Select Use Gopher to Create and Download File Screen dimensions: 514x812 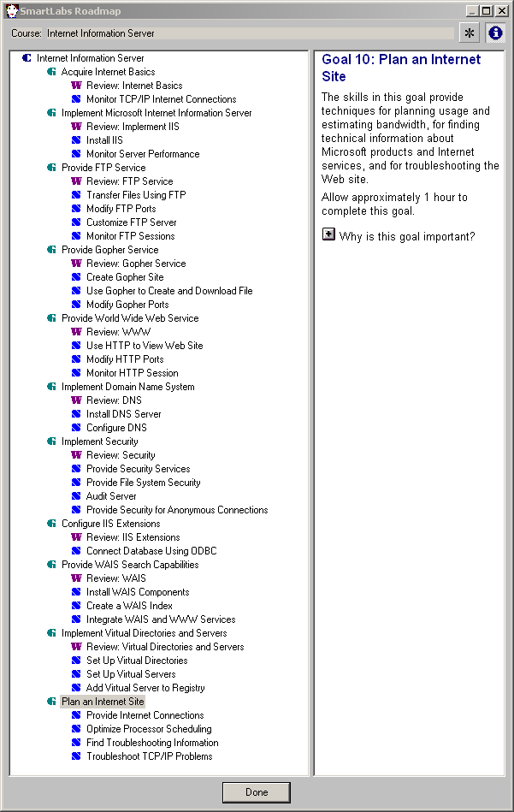pyautogui.click(x=169, y=291)
